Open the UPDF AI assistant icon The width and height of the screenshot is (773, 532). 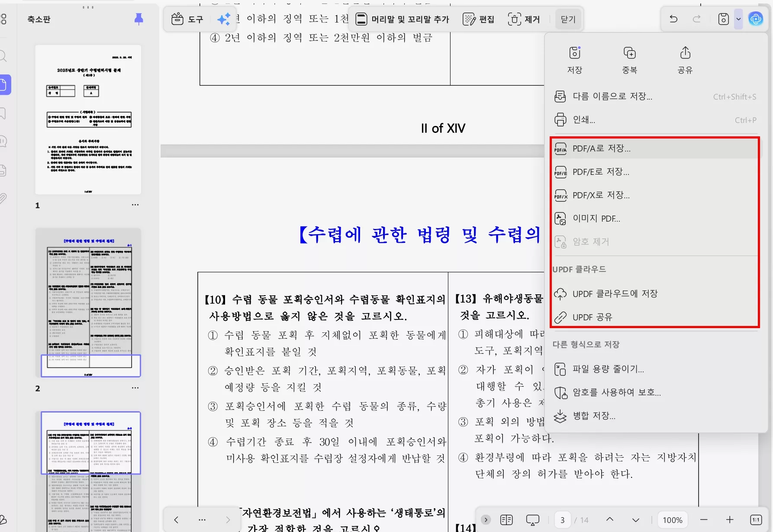[756, 19]
